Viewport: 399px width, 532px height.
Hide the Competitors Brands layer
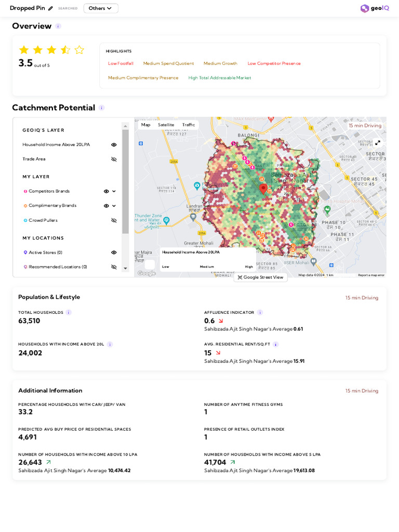[x=106, y=191]
